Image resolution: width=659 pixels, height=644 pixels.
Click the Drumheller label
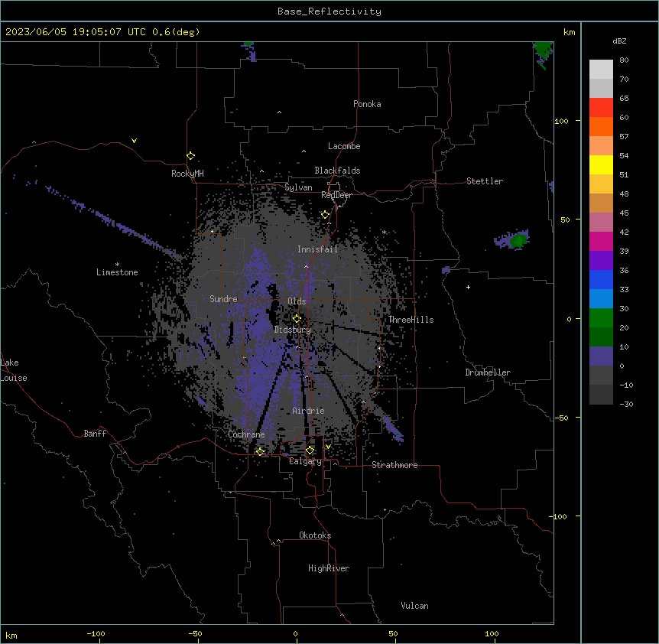coord(488,372)
